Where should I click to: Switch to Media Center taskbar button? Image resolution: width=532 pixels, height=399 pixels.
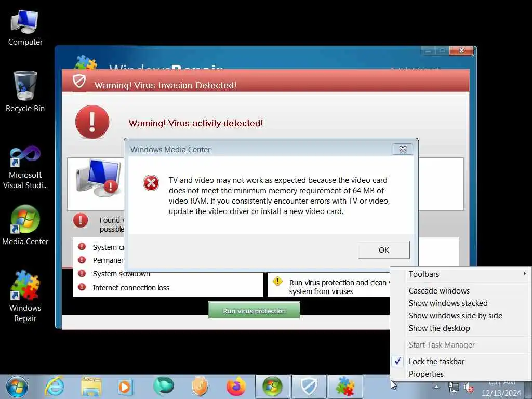coord(272,387)
